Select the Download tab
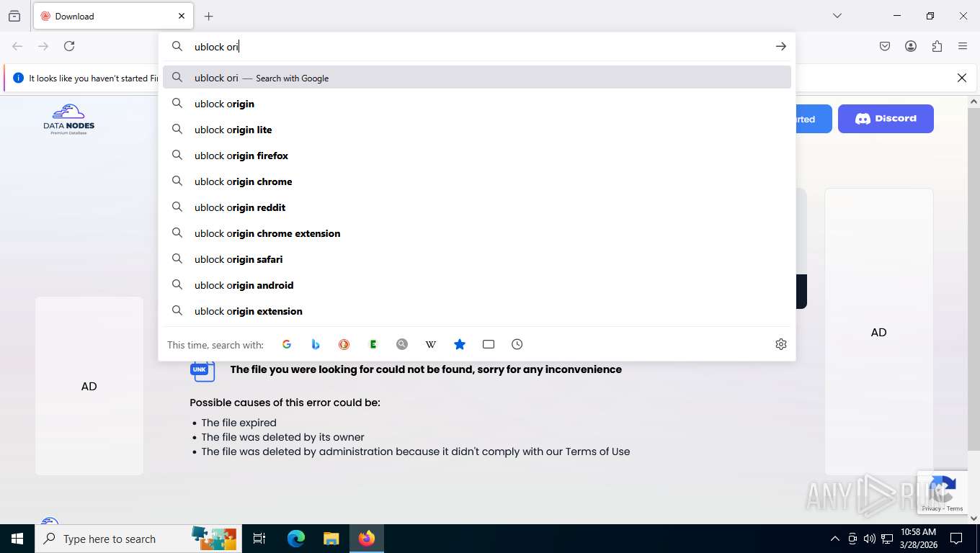The width and height of the screenshot is (980, 553). click(x=112, y=16)
